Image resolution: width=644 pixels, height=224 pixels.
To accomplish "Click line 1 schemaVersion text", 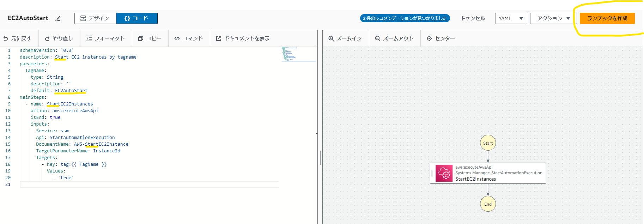I will 47,50.
